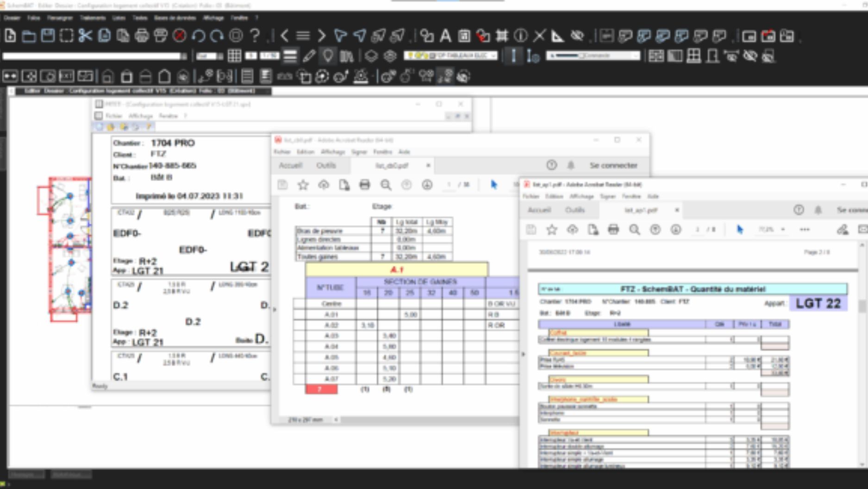Expand left panel arrow in lst_ap1.pdf window

pos(523,354)
